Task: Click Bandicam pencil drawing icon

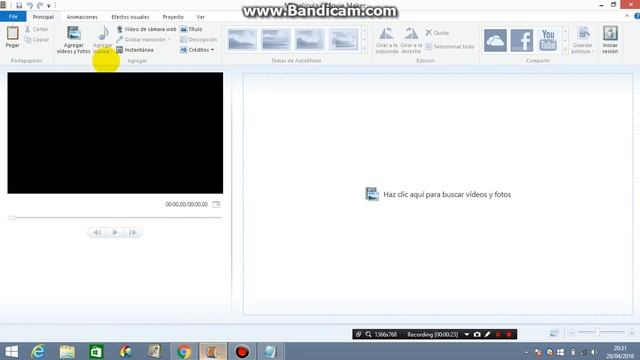Action: (487, 334)
